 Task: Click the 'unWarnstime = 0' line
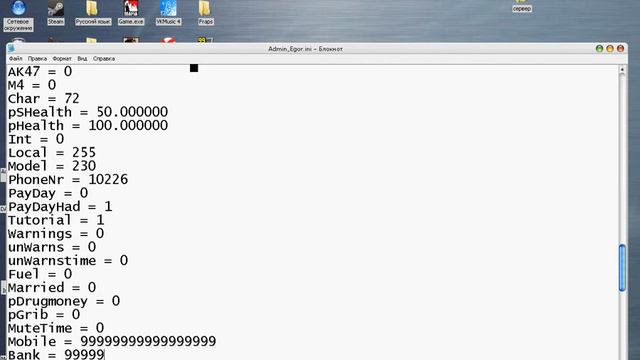[68, 260]
